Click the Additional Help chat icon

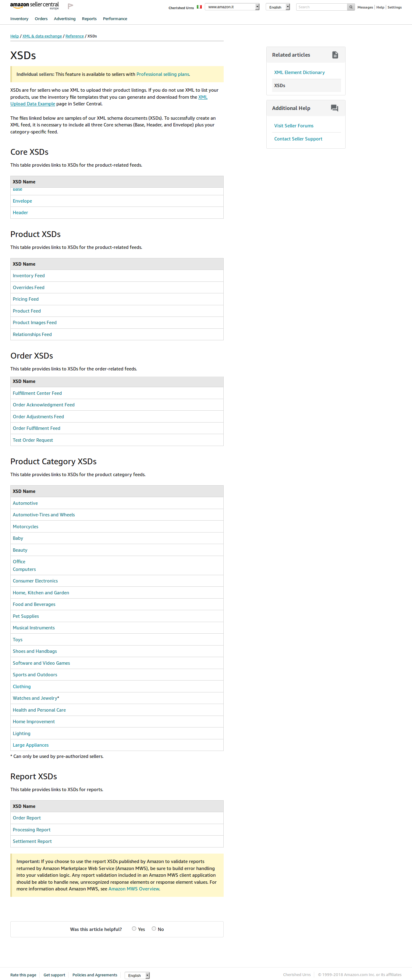coord(334,108)
